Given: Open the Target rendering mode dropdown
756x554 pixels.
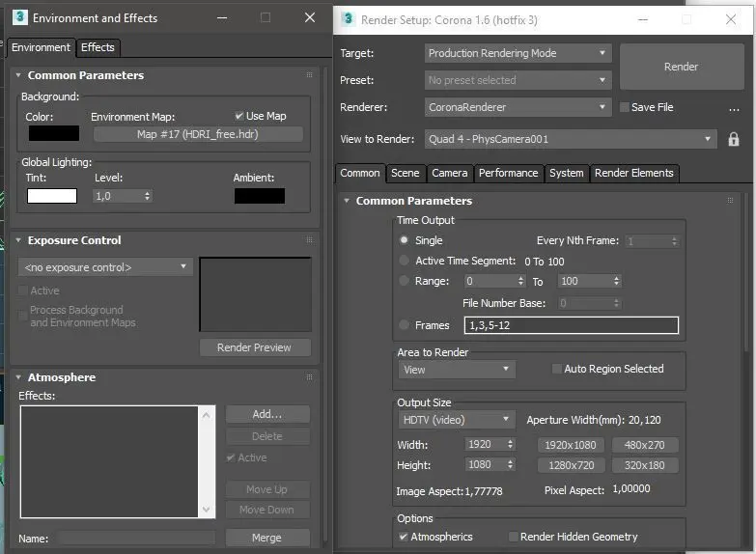Looking at the screenshot, I should [x=518, y=53].
